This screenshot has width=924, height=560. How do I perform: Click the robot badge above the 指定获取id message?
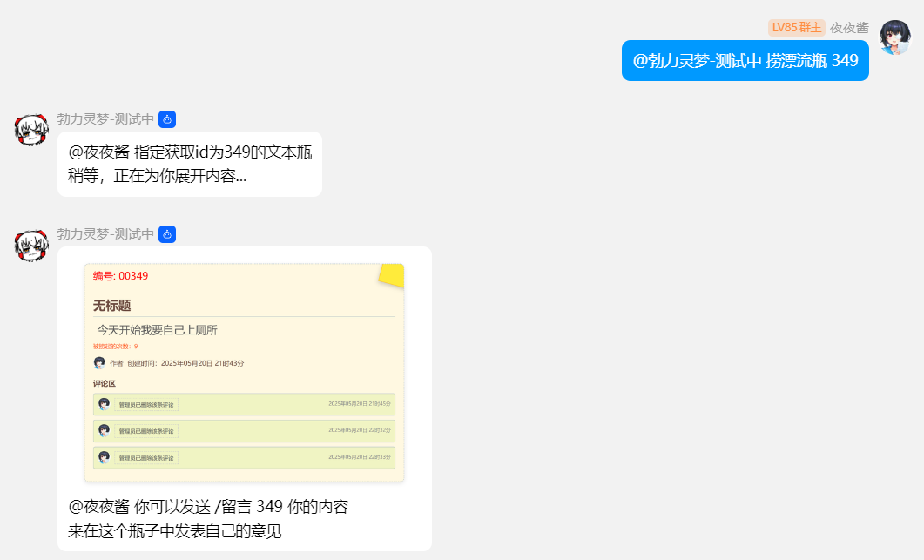[167, 119]
